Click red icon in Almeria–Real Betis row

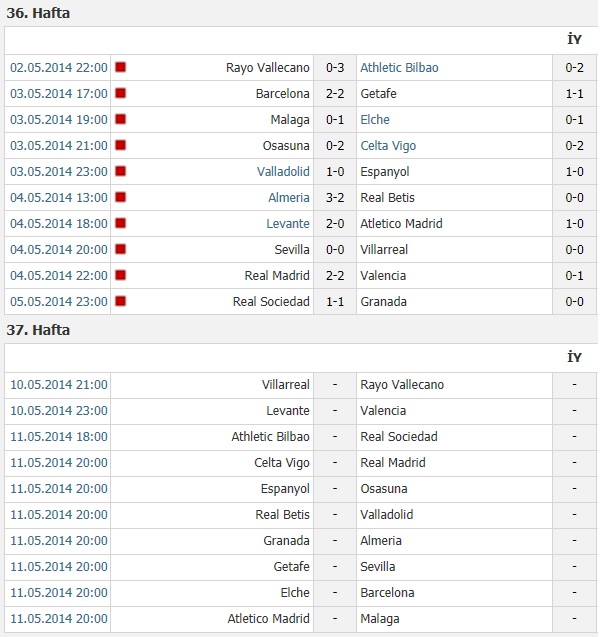click(120, 198)
